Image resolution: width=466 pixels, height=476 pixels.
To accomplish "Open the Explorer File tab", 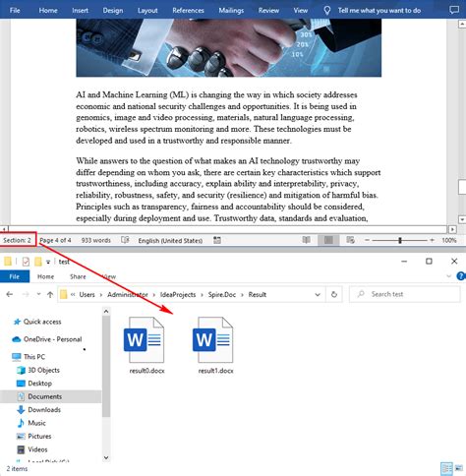I will (x=15, y=276).
